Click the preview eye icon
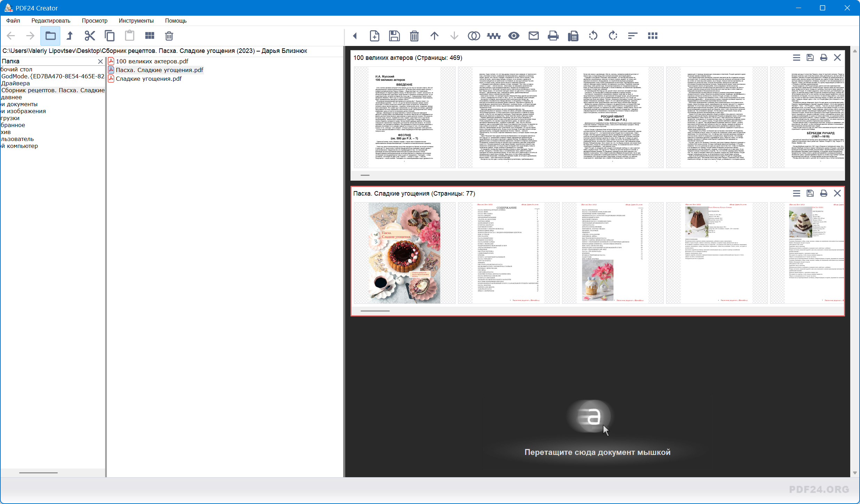This screenshot has width=860, height=504. pyautogui.click(x=514, y=36)
